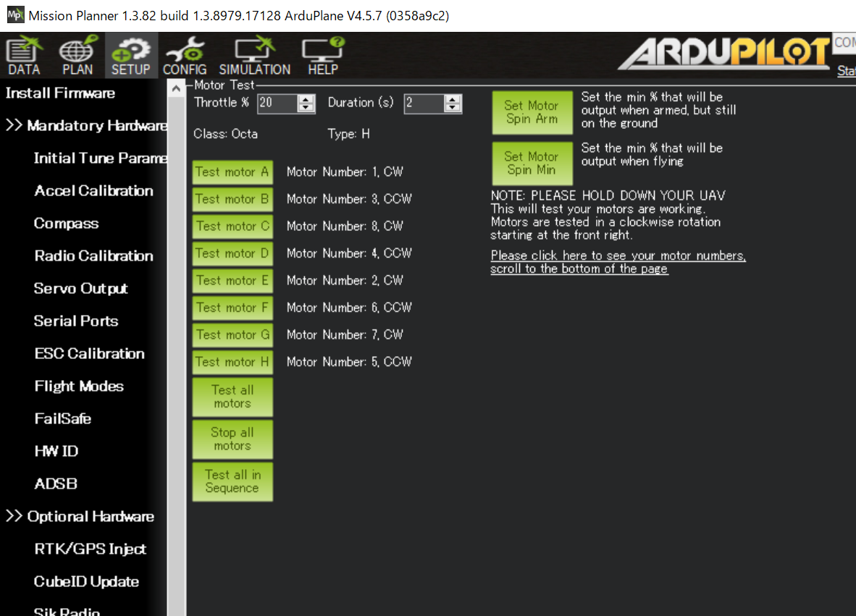Run Test motor A
856x616 pixels.
[x=232, y=172]
